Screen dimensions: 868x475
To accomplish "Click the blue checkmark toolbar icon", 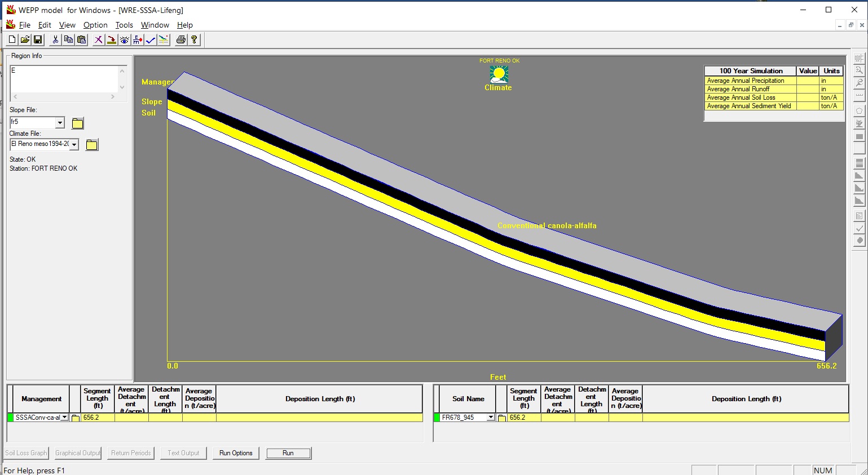I will point(151,39).
